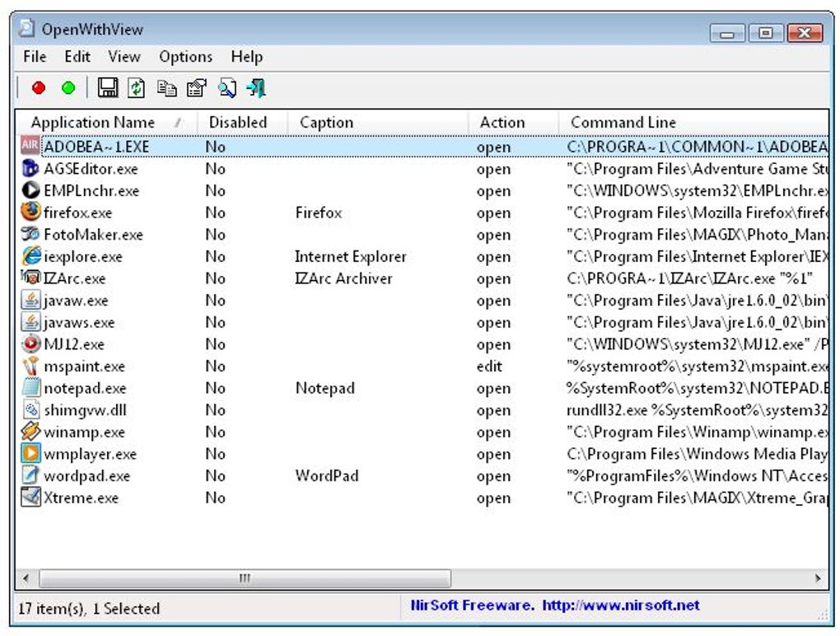Select the EMPLnchr.exe file name

click(91, 191)
